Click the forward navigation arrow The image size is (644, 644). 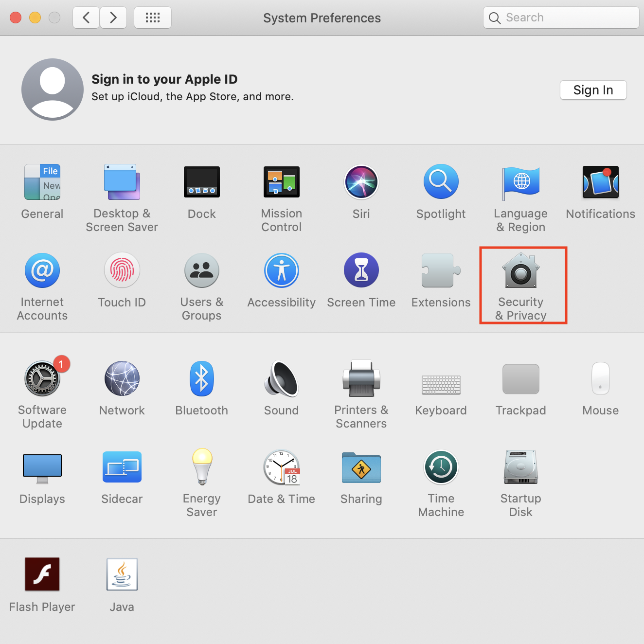coord(113,18)
